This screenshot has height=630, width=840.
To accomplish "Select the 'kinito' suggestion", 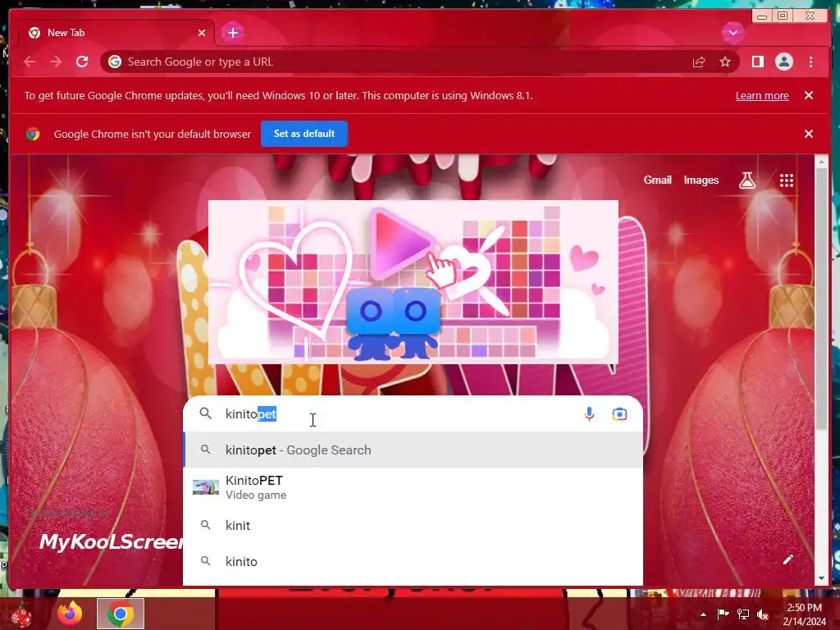I will 413,561.
